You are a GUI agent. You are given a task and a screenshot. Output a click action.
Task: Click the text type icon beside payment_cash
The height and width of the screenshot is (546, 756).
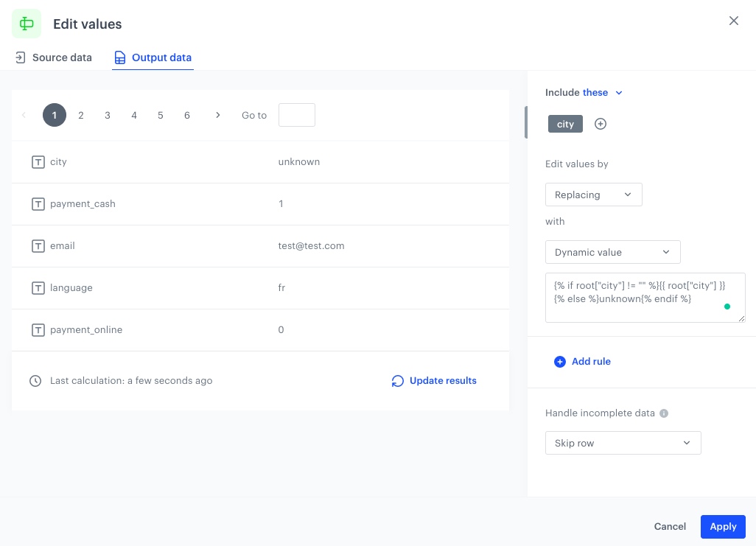coord(38,204)
